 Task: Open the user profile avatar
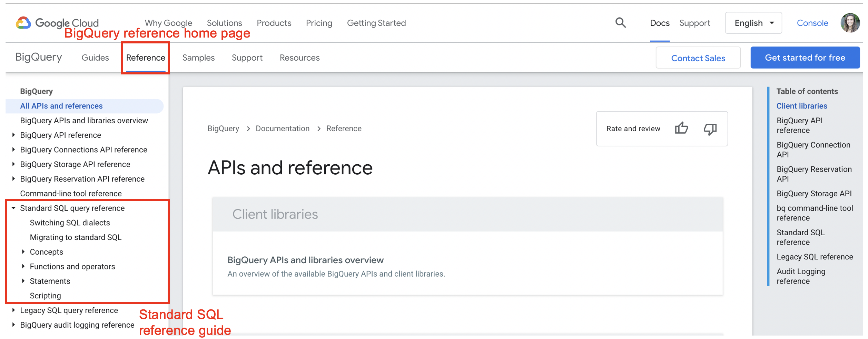[850, 23]
